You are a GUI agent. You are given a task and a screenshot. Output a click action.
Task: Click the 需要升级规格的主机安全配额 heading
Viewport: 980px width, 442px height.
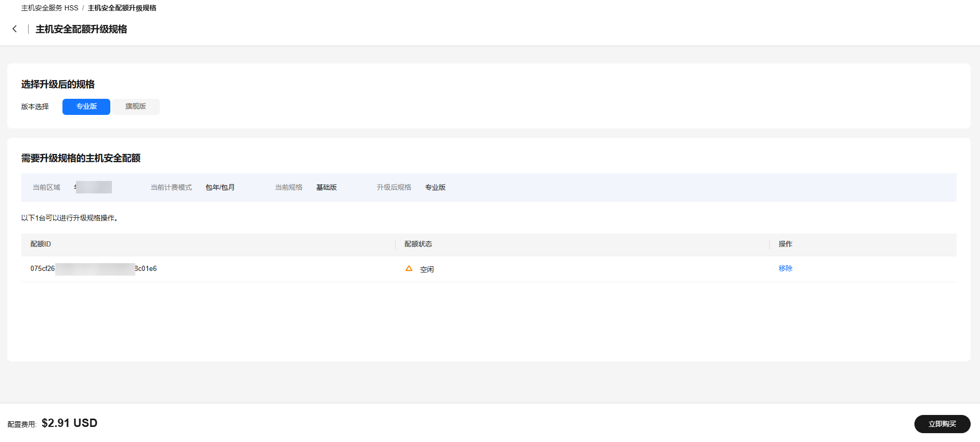click(x=81, y=158)
